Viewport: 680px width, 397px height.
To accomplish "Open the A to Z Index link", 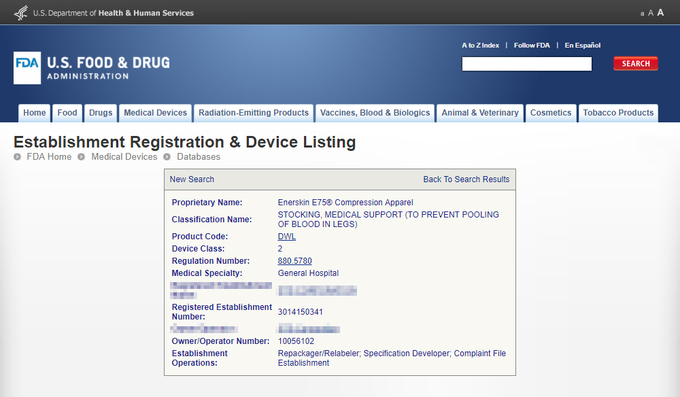I will click(x=480, y=45).
